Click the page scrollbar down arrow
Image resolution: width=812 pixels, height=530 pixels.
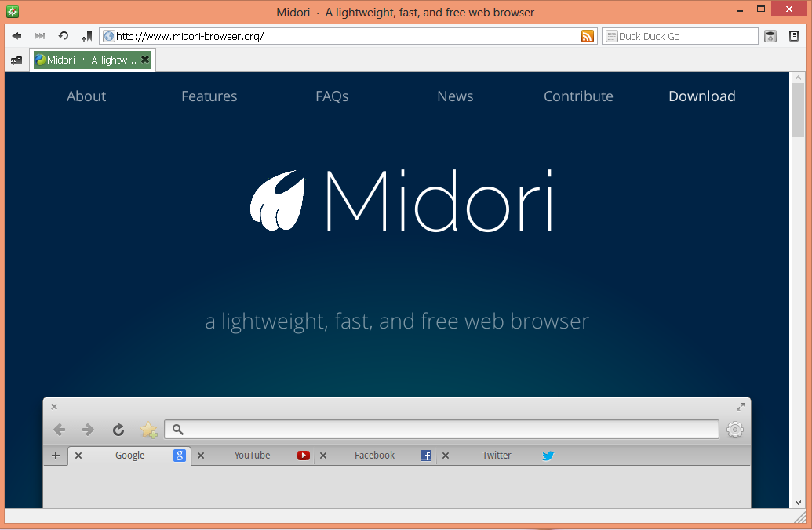[798, 502]
